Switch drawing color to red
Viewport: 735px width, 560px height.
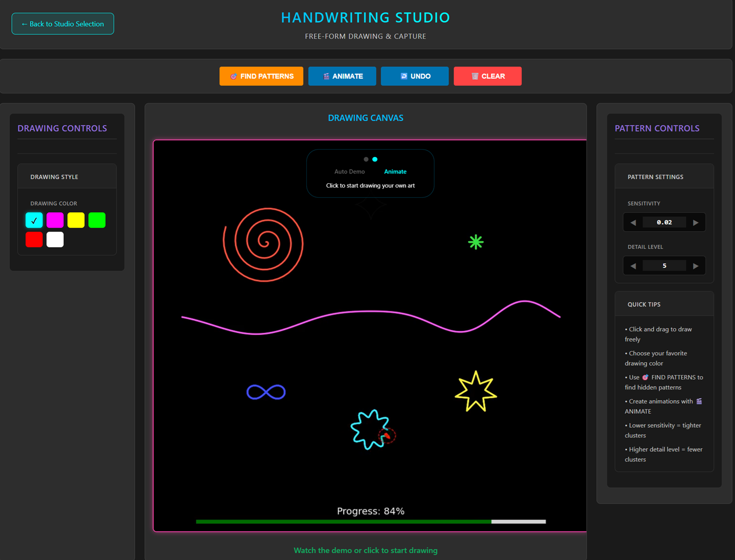tap(34, 240)
